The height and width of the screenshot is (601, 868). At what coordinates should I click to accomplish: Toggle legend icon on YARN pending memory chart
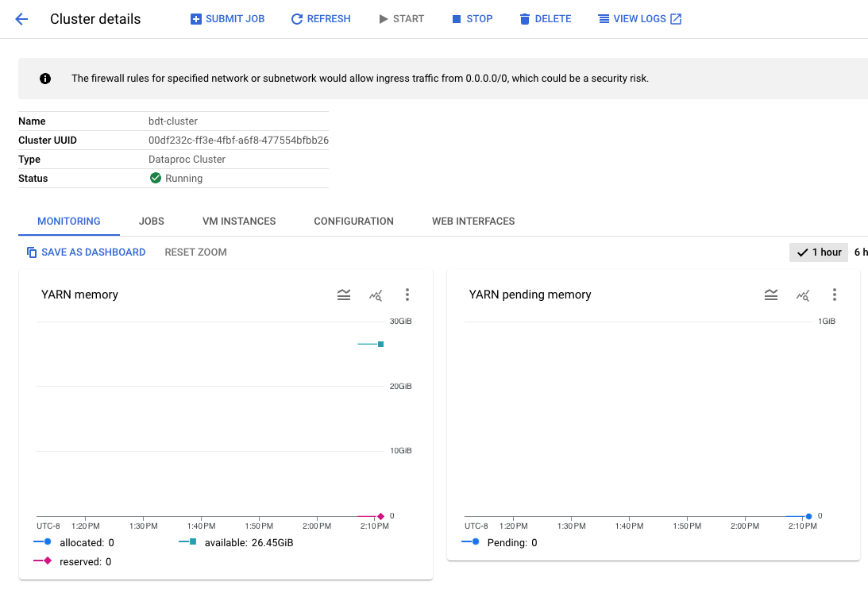[771, 295]
